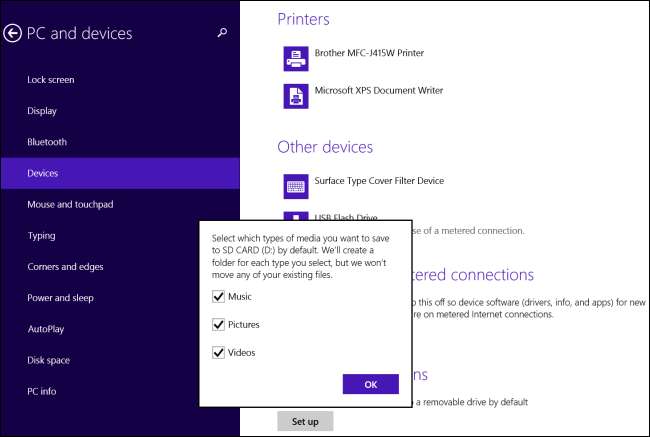Select the Disk space section
Screen dimensions: 650x437
click(49, 360)
